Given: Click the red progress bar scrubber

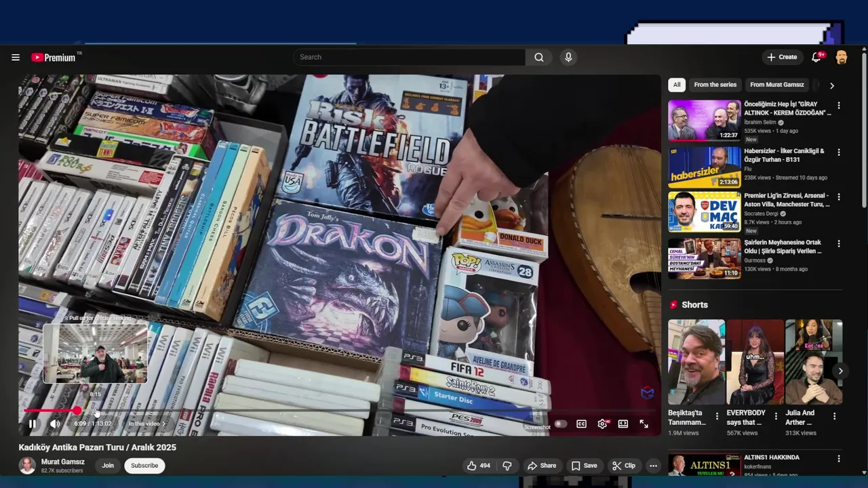Looking at the screenshot, I should tap(77, 411).
